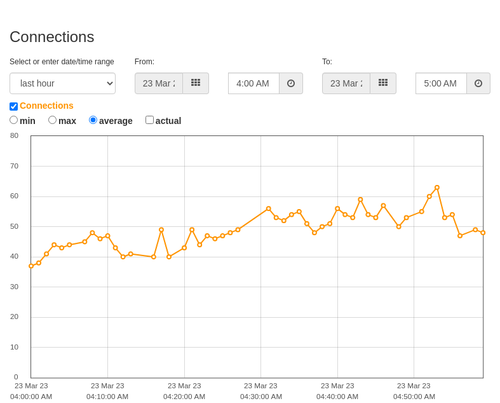
Task: Enable the actual checkbox
Action: pos(150,120)
